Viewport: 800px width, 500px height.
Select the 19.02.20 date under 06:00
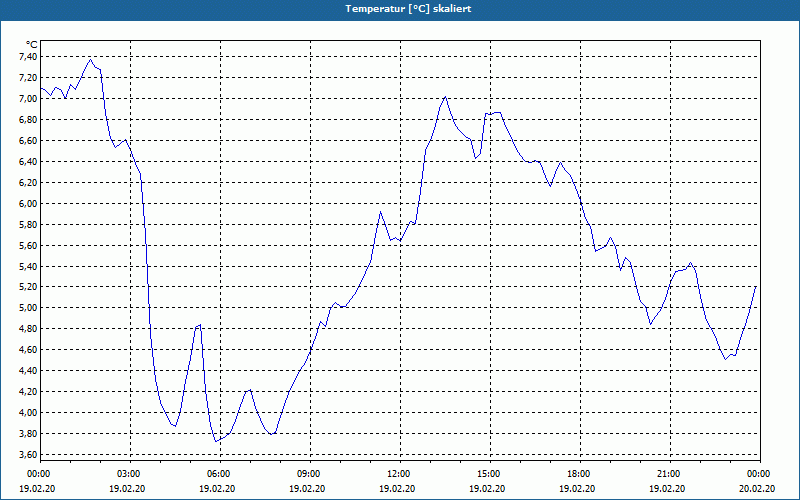pos(217,488)
